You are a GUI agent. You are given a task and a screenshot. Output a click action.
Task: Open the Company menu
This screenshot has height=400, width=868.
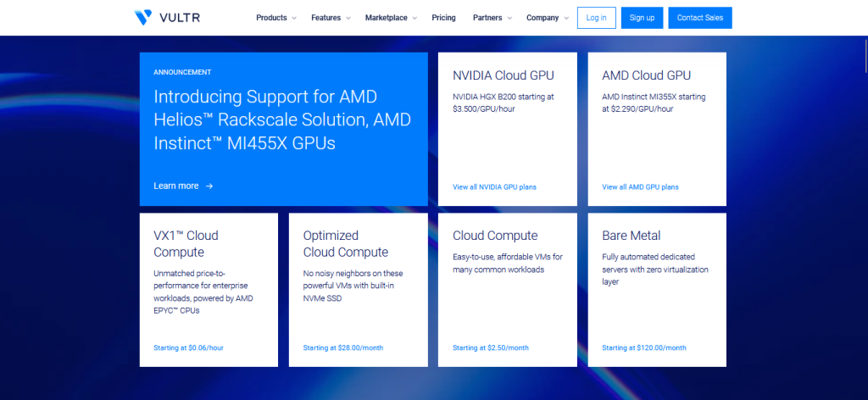pyautogui.click(x=542, y=18)
